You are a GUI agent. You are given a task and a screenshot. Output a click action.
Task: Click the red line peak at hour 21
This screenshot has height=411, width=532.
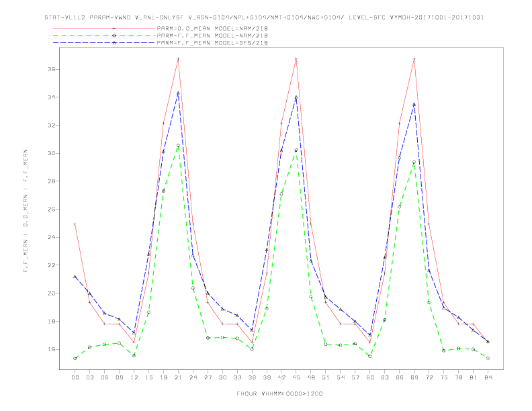[x=178, y=59]
